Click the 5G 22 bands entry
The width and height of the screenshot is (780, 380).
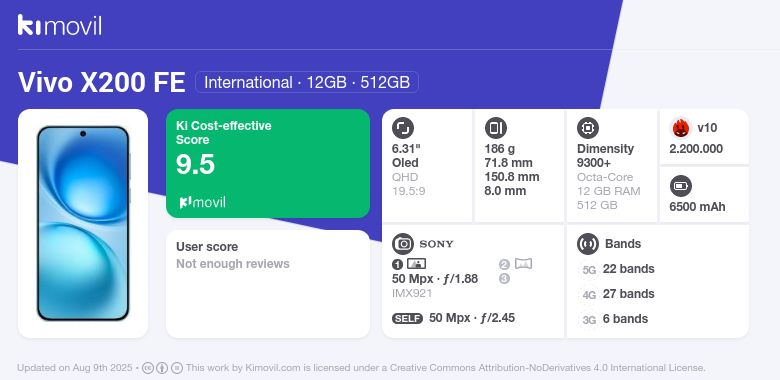pos(617,269)
